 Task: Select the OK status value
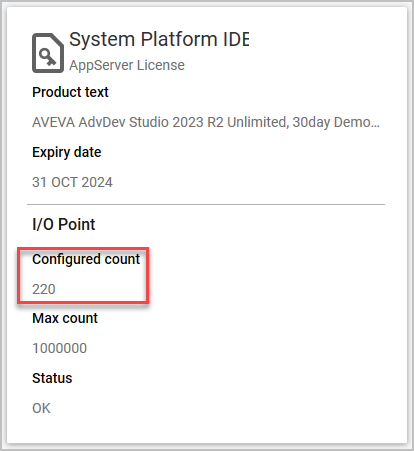point(41,408)
